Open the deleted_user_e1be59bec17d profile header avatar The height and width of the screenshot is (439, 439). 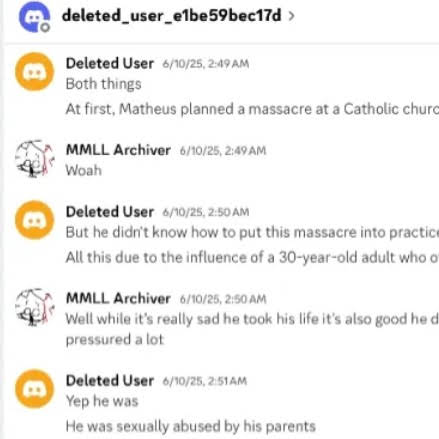click(34, 17)
